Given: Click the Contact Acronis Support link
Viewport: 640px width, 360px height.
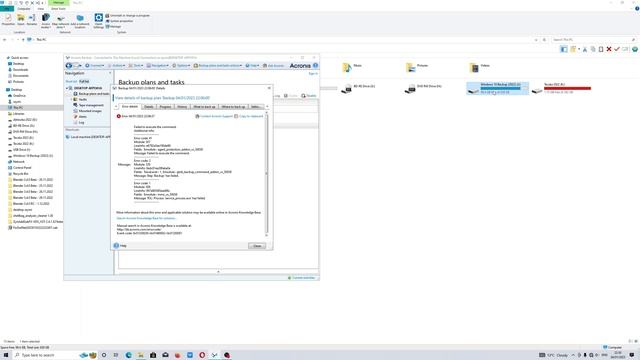Looking at the screenshot, I should click(x=214, y=116).
